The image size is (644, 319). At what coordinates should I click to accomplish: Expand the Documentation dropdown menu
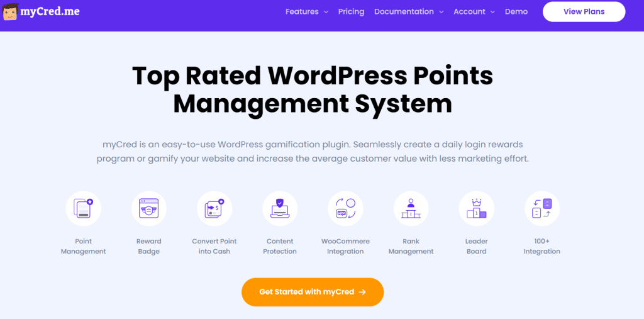[x=408, y=11]
